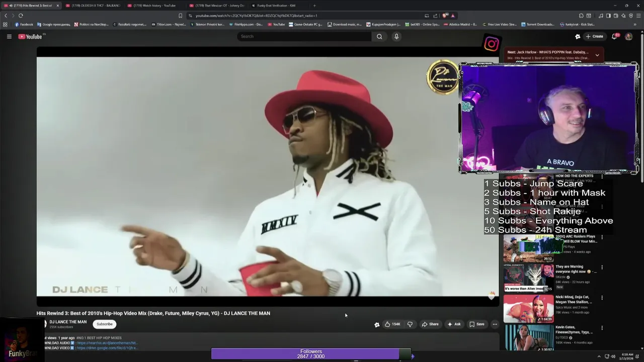This screenshot has height=362, width=644.
Task: Type in the YouTube search field
Action: [x=304, y=36]
